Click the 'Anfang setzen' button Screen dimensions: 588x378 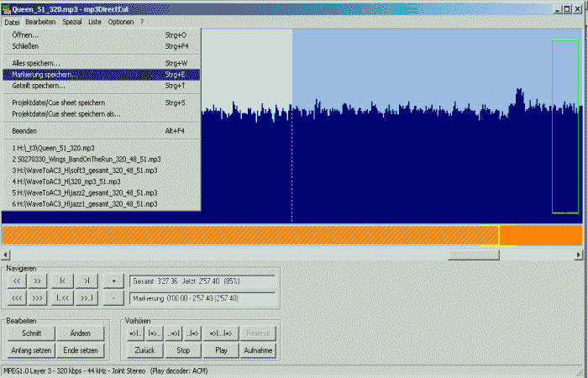tap(32, 349)
